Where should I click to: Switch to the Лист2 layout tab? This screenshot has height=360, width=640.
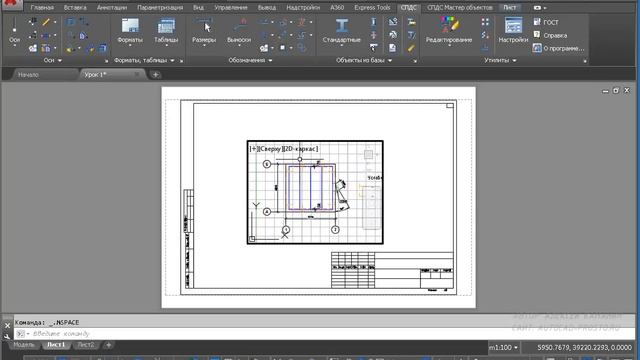(85, 345)
